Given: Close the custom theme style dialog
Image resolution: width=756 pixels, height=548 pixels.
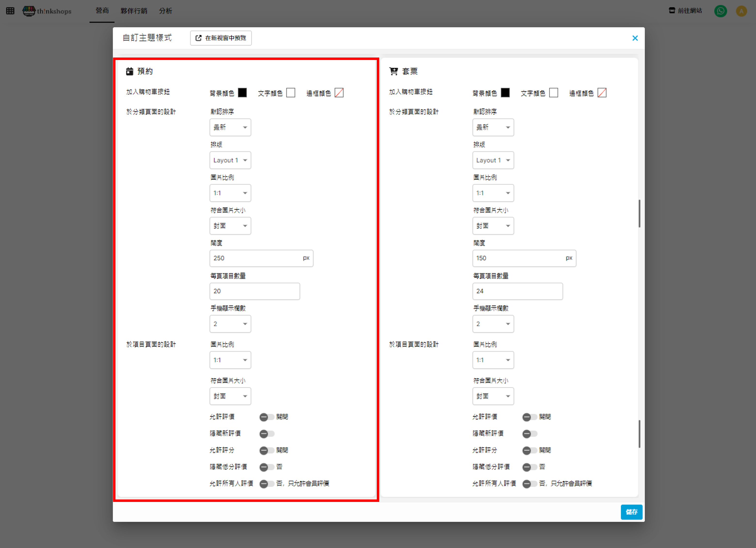Looking at the screenshot, I should 635,38.
